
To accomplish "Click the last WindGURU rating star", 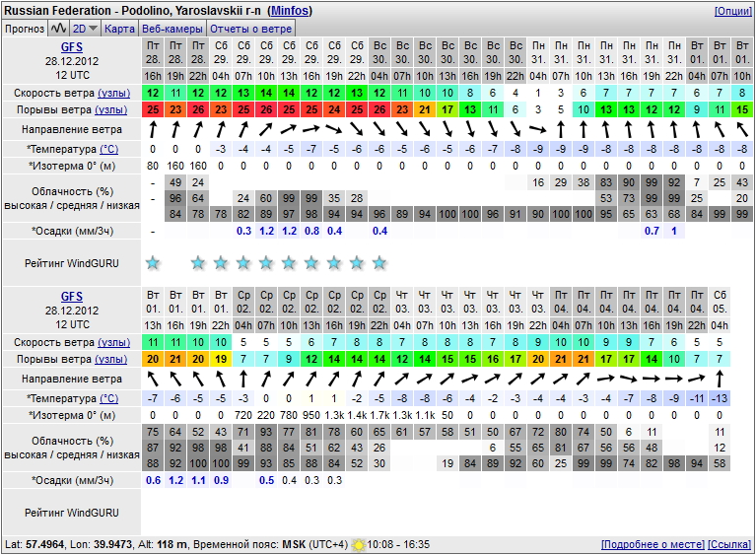I will (379, 262).
